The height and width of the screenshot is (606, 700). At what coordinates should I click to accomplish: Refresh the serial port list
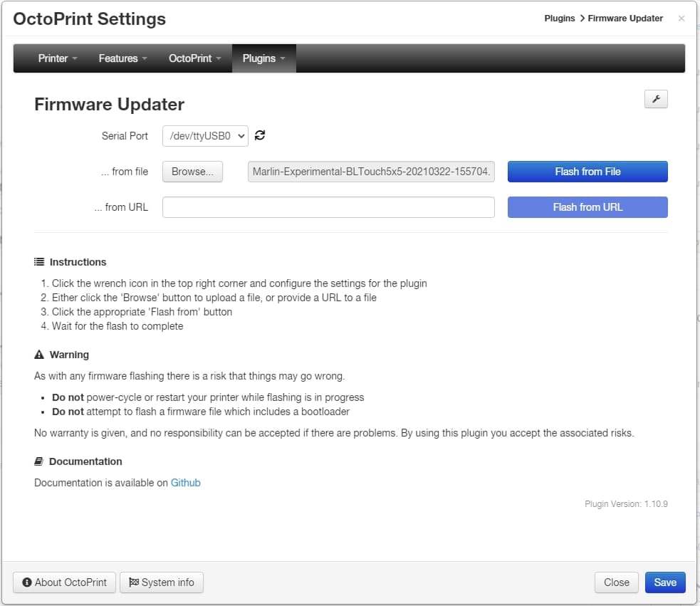point(260,135)
